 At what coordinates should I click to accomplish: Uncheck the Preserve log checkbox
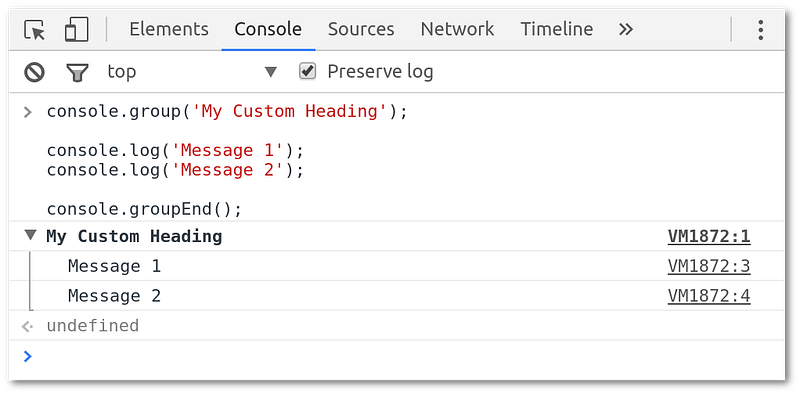pyautogui.click(x=308, y=71)
